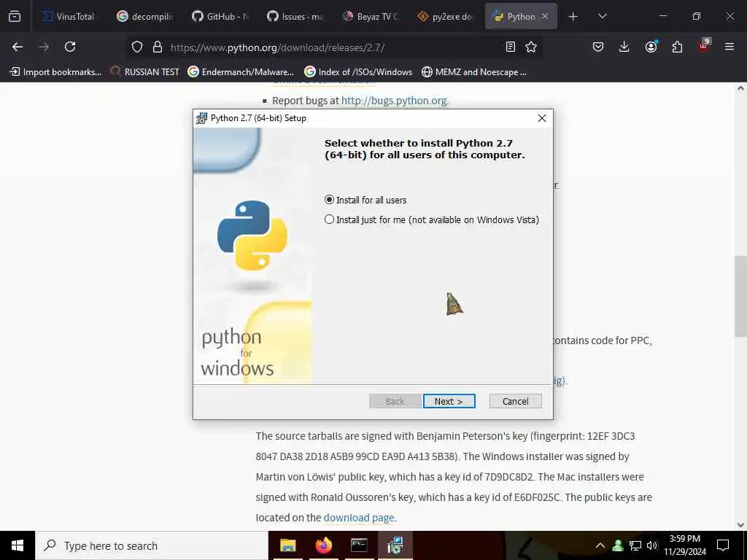The image size is (747, 560).
Task: Select Install for all users radio button
Action: pyautogui.click(x=329, y=200)
